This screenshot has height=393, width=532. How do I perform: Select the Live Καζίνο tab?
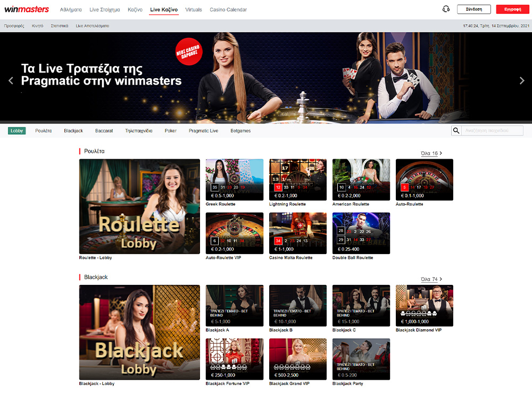tap(164, 10)
